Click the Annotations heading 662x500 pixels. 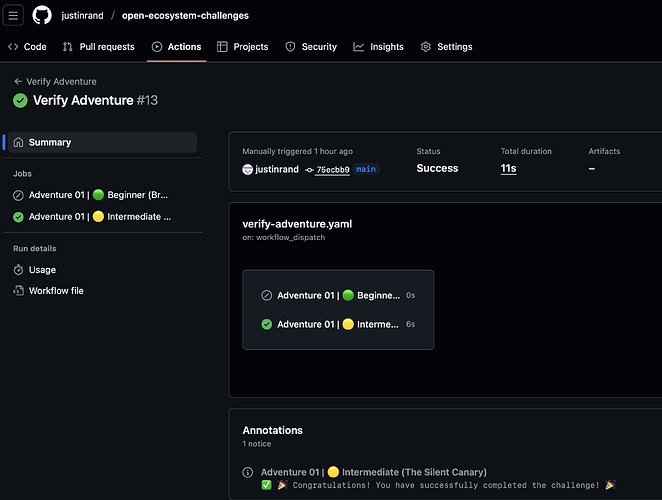(272, 430)
